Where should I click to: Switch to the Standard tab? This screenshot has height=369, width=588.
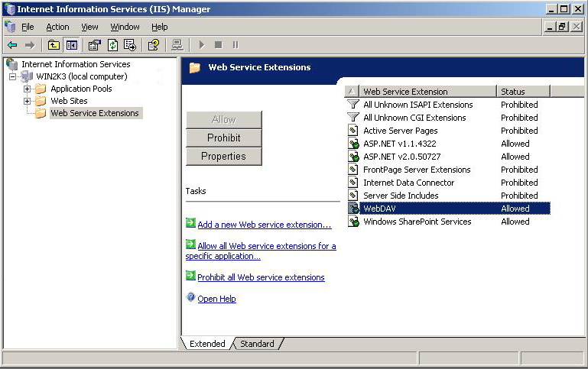(257, 344)
